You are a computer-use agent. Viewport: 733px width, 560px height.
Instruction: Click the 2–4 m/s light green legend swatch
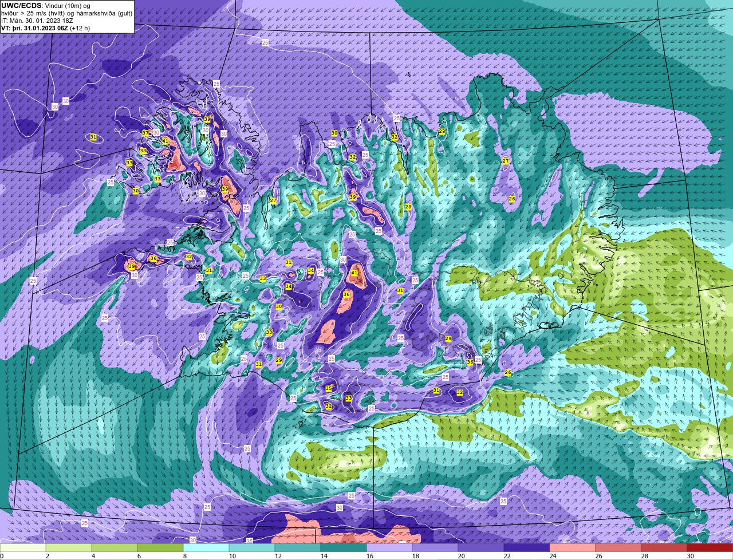click(x=69, y=548)
